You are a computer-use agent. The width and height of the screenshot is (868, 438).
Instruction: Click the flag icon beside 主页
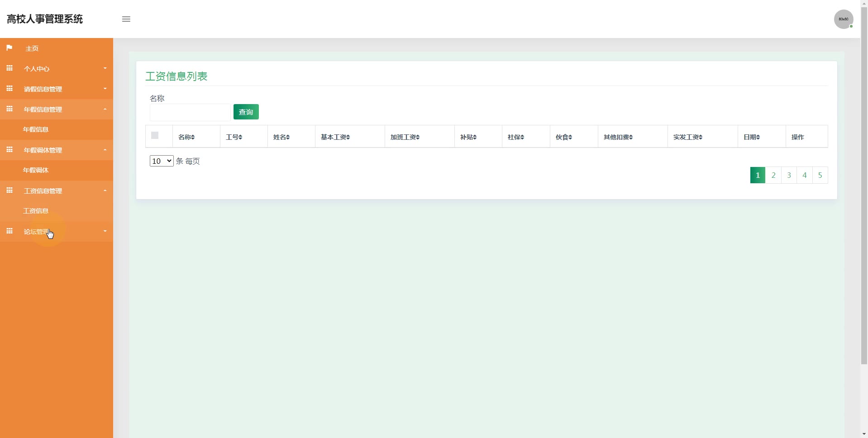point(9,48)
